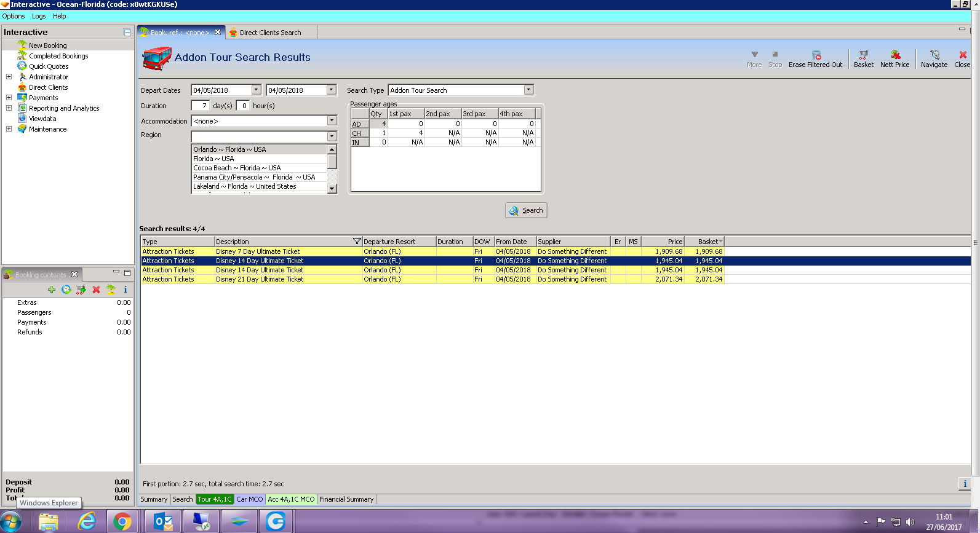Open Completed Bookings in navigation tree
The image size is (980, 533).
(58, 56)
